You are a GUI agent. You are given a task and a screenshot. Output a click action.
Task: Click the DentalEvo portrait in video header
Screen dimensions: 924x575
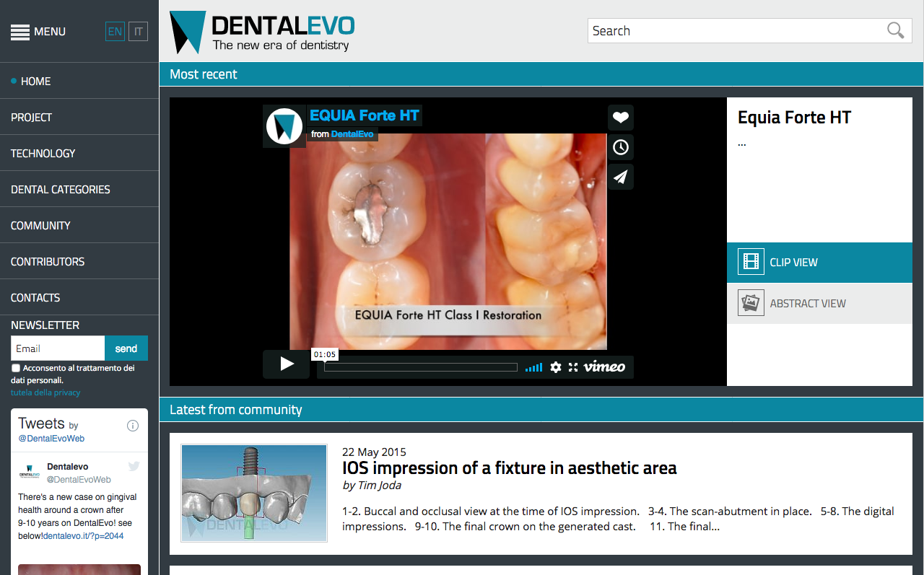point(284,126)
